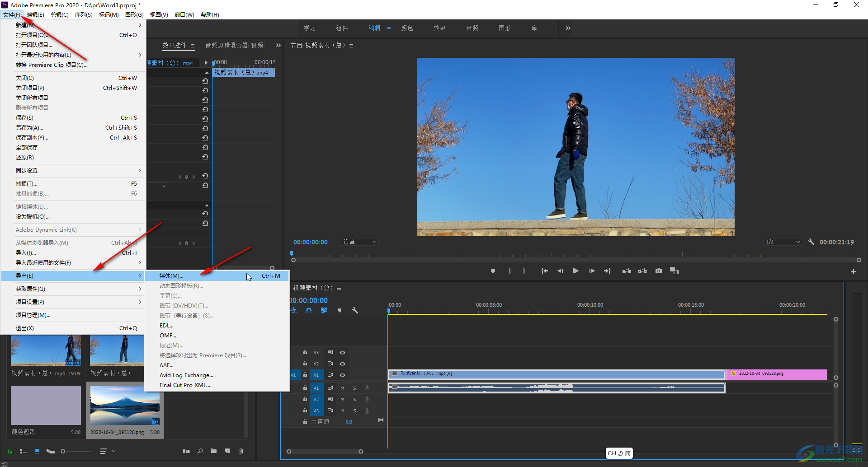
Task: Open the button editor plus icon
Action: pos(853,271)
